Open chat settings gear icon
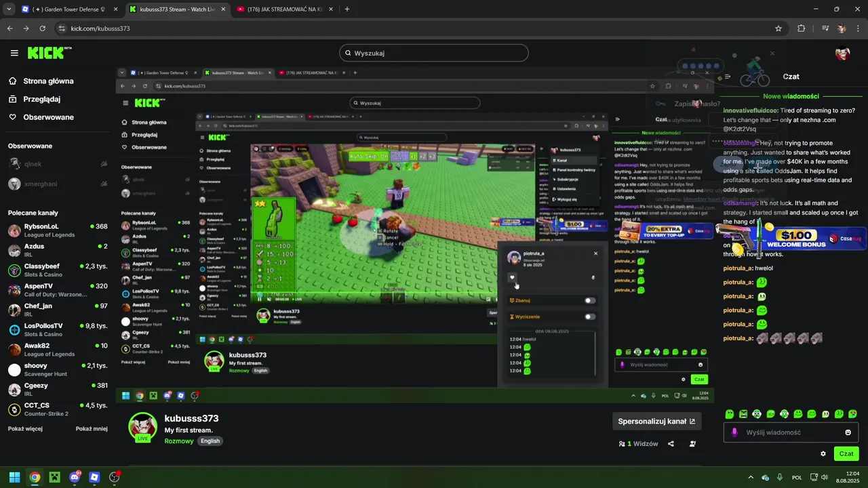Viewport: 868px width, 488px height. tap(823, 454)
